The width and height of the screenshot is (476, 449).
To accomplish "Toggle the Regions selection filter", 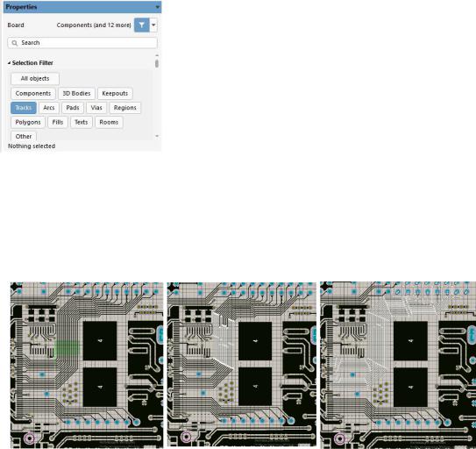I will (125, 108).
